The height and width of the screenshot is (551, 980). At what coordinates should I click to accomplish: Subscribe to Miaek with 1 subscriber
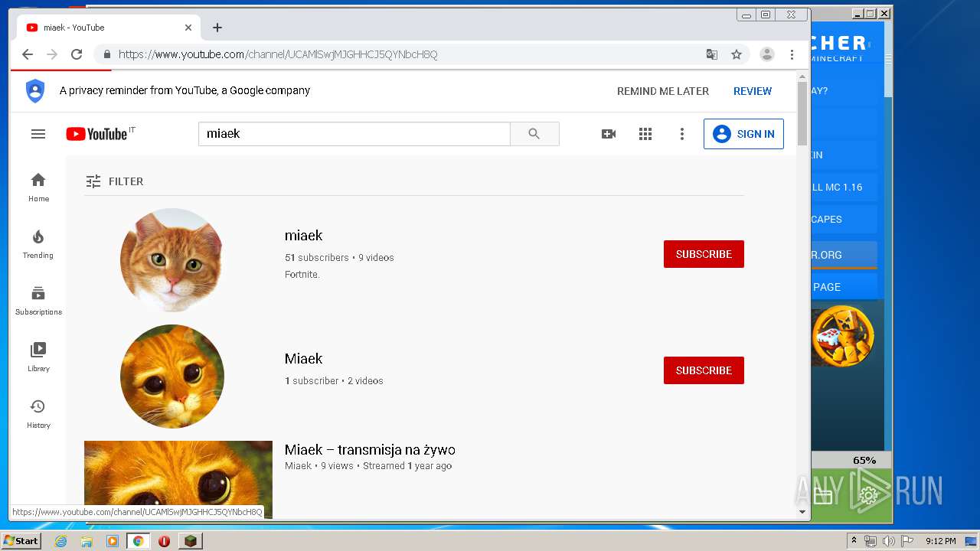click(x=704, y=370)
